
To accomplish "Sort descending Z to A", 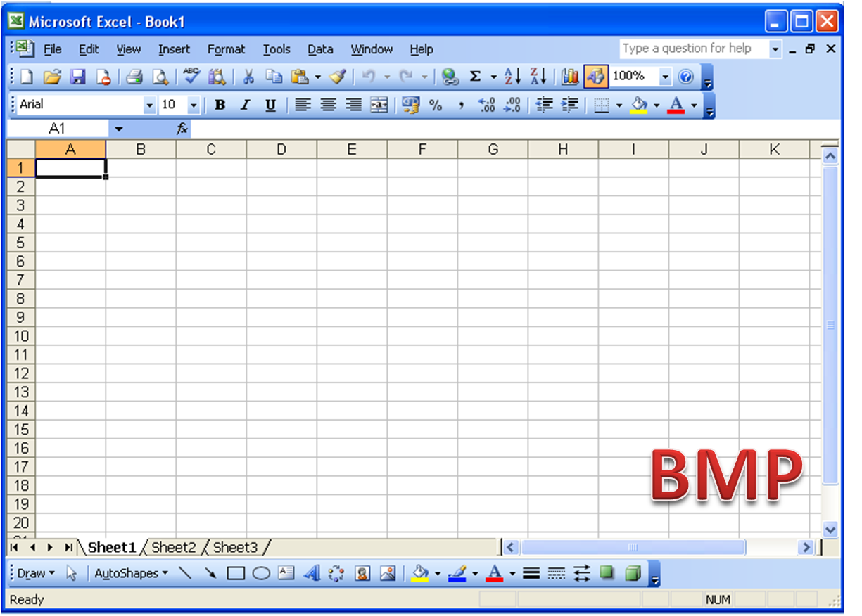I will 538,77.
